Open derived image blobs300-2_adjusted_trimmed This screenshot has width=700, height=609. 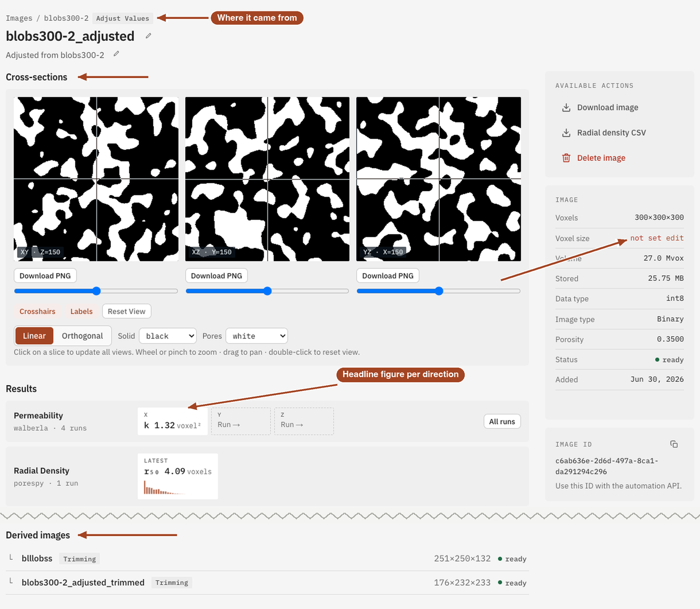pyautogui.click(x=83, y=583)
